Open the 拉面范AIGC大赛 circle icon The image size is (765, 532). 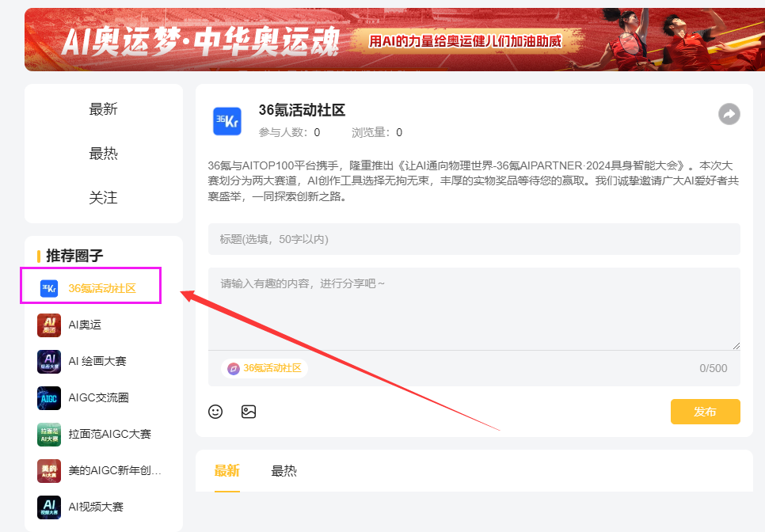tap(49, 434)
